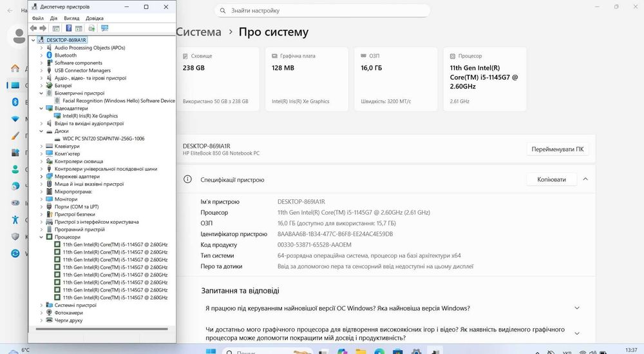The width and height of the screenshot is (644, 354).
Task: Select the Клавіатури category in device tree
Action: (x=67, y=146)
